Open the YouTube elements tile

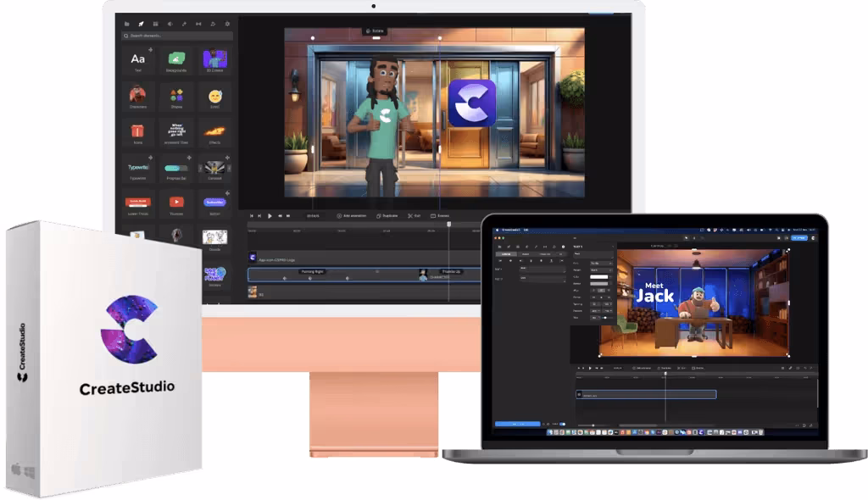176,203
